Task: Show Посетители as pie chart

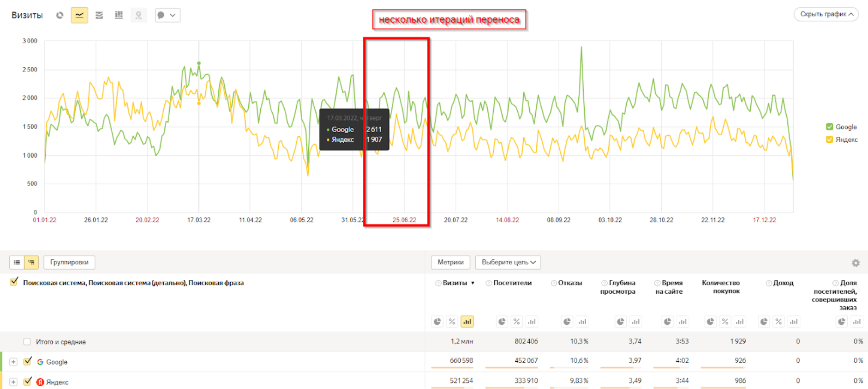Action: point(502,322)
